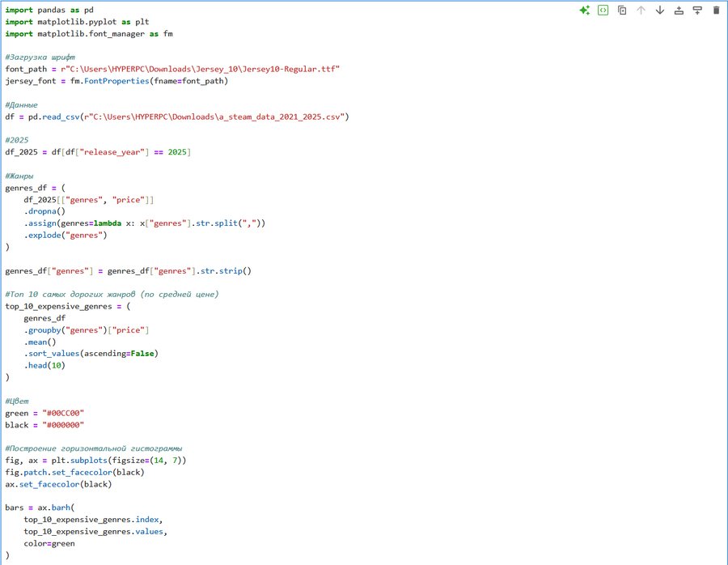Click the green code brackets icon
Viewport: 728px width, 565px height.
(x=603, y=11)
